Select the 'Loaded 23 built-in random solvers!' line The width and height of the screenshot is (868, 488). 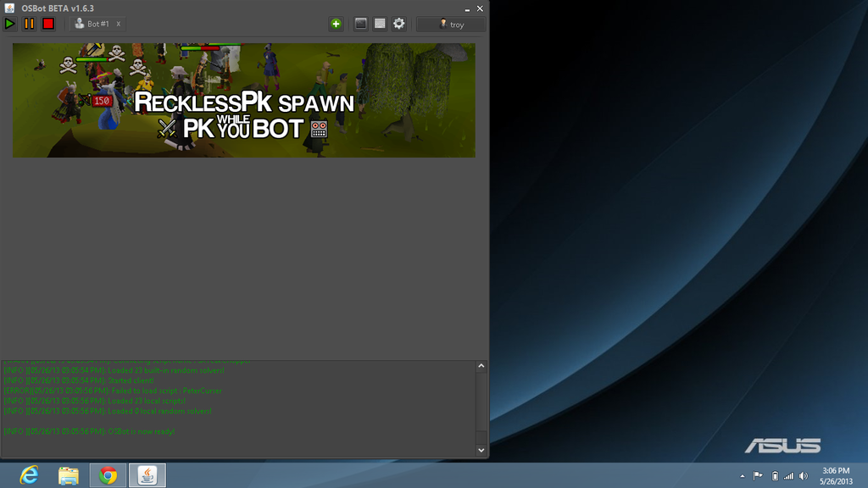114,370
